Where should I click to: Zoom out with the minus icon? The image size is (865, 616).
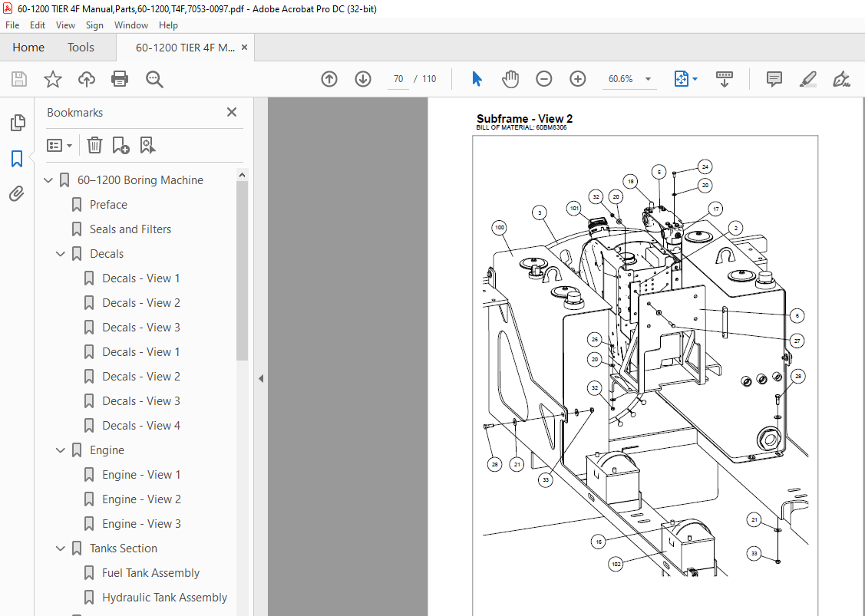click(544, 79)
